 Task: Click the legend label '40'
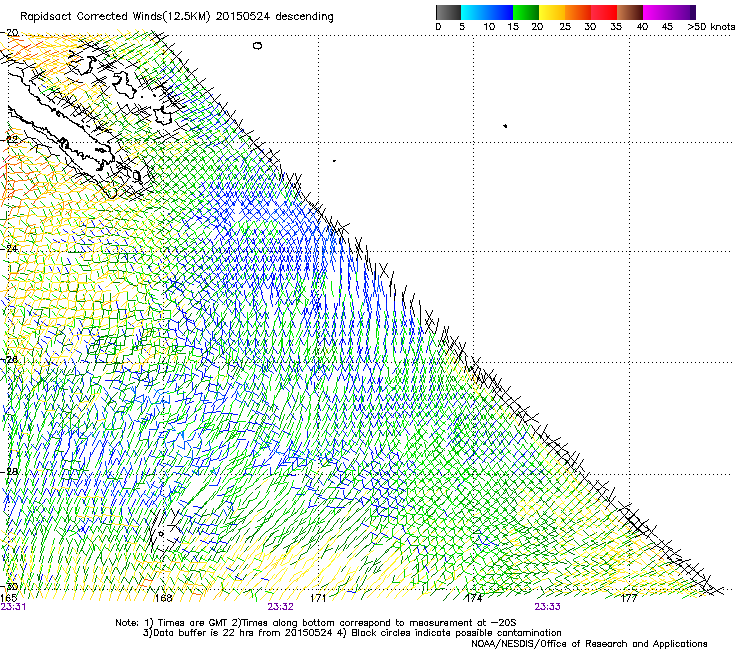pyautogui.click(x=642, y=27)
